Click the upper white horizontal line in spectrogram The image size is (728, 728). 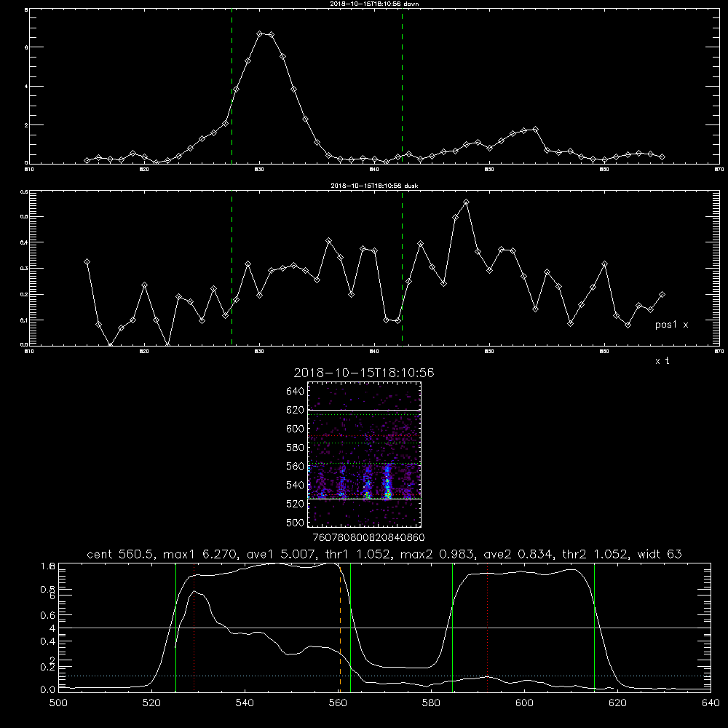pos(364,410)
